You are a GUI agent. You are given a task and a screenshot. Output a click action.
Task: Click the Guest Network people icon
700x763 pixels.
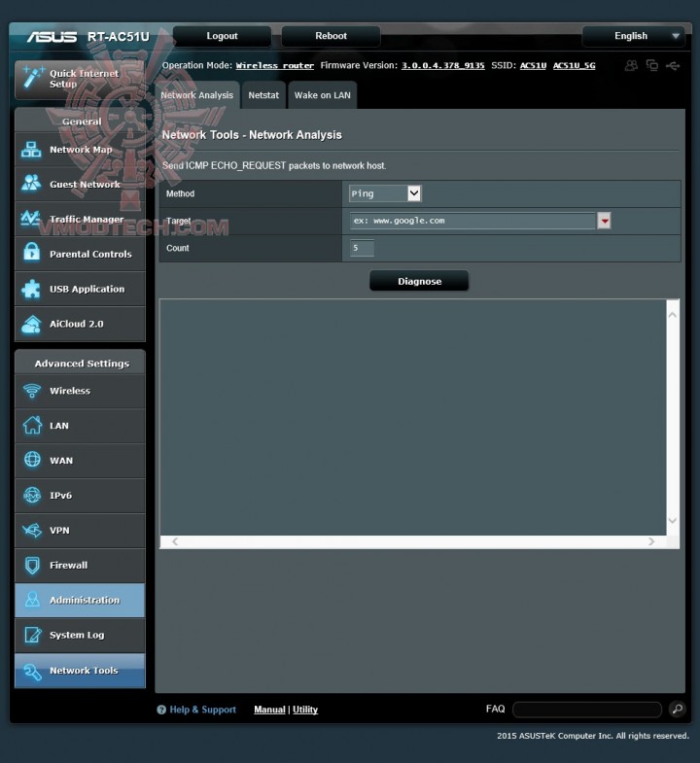point(31,184)
